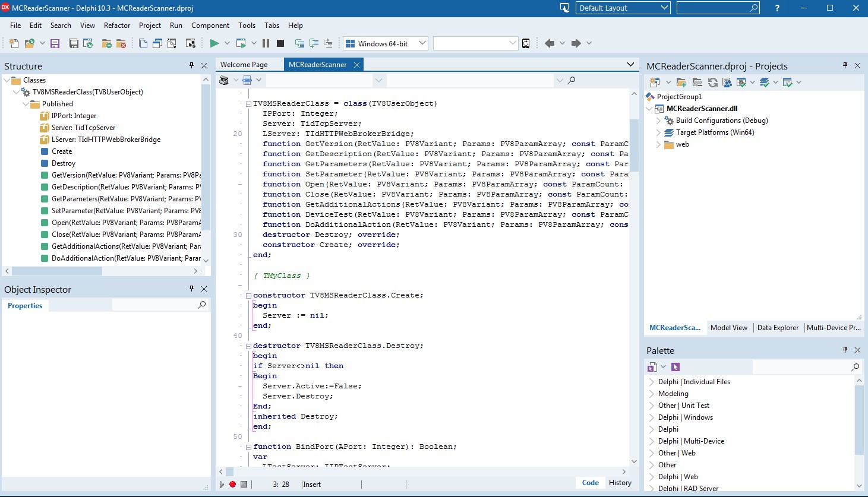Click the green Run button in toolbar
Image resolution: width=868 pixels, height=497 pixels.
click(214, 43)
